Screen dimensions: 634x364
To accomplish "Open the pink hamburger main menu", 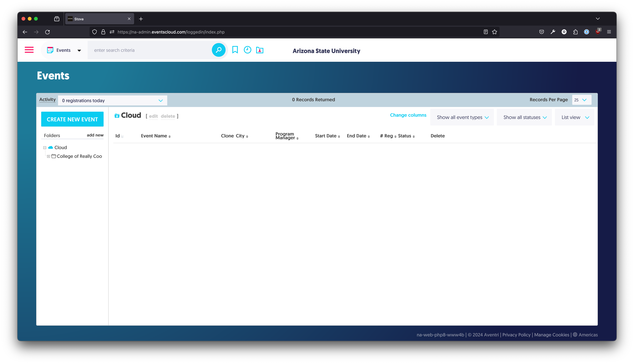I will point(29,50).
